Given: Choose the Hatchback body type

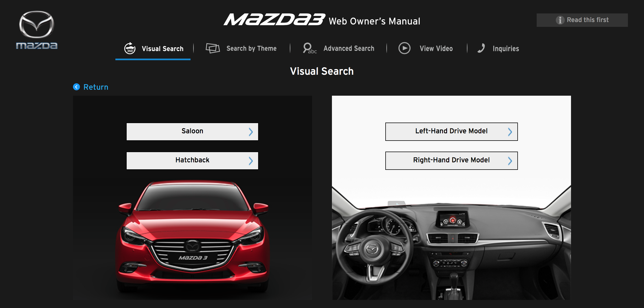Looking at the screenshot, I should pos(192,160).
